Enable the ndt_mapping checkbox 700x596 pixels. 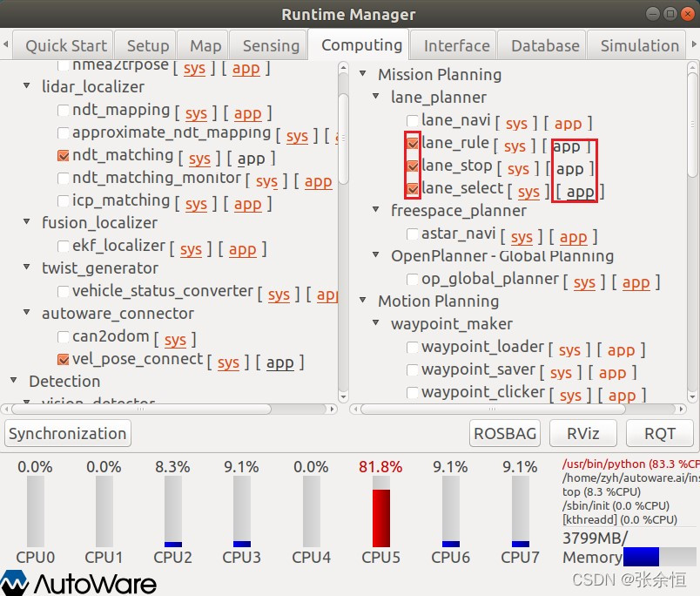point(64,111)
